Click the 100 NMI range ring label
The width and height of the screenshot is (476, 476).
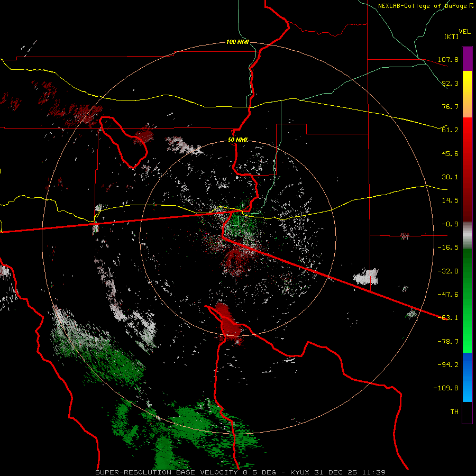(x=237, y=42)
